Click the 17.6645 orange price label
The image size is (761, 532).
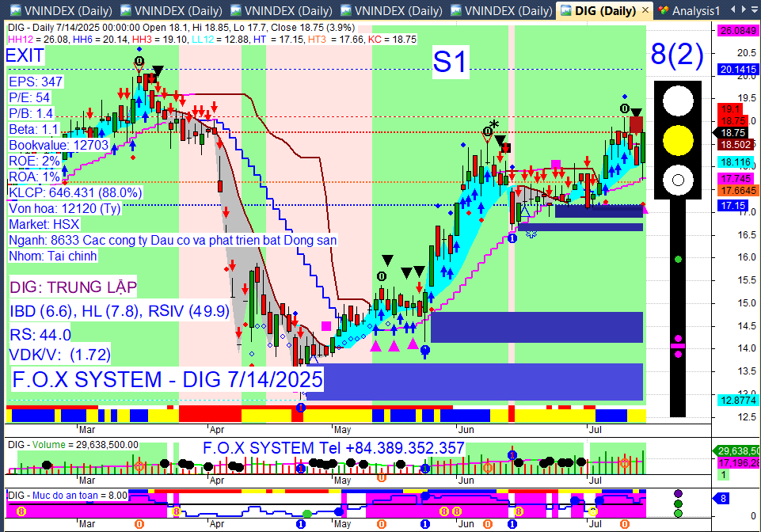click(738, 191)
